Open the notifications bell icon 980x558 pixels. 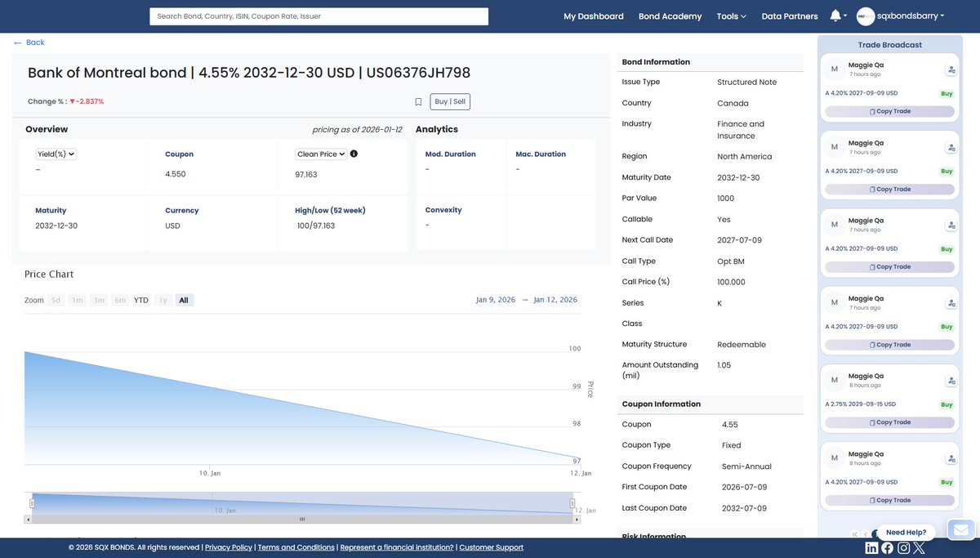835,16
